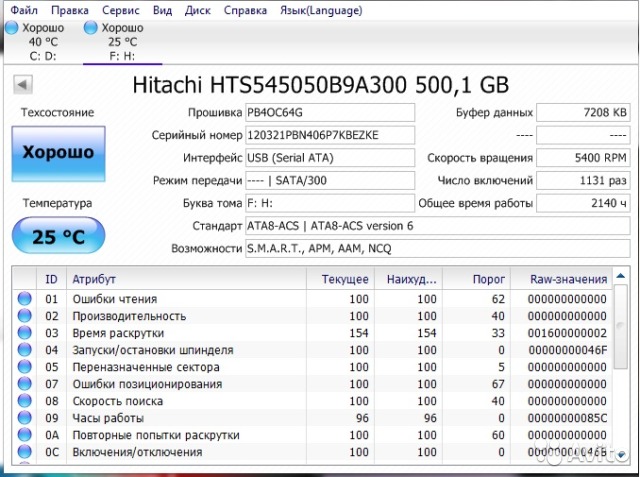Click the rotation speed field 5400 RPM

click(583, 158)
